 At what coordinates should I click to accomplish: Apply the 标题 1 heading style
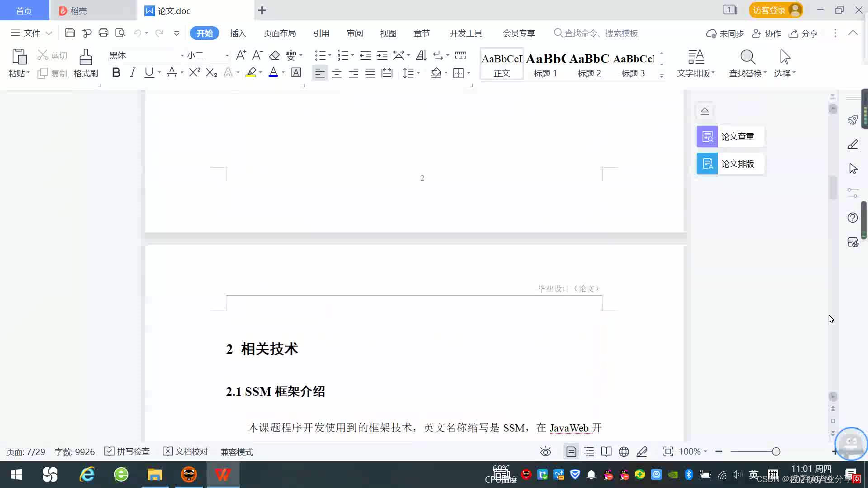[545, 64]
